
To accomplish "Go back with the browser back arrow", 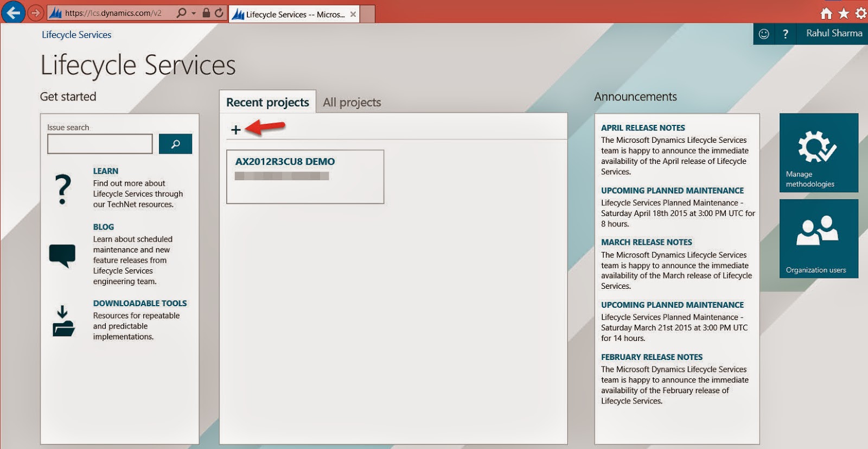I will tap(13, 12).
